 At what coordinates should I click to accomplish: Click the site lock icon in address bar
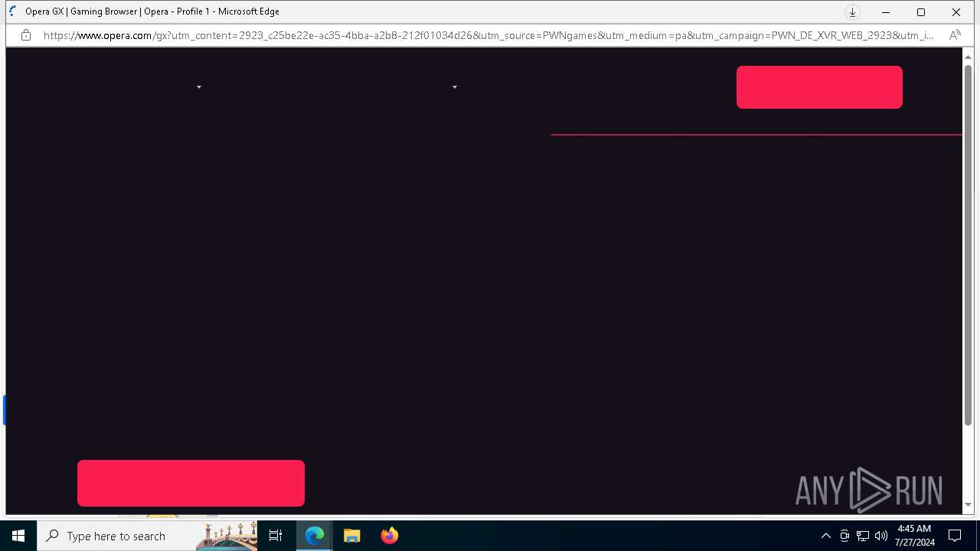tap(26, 35)
